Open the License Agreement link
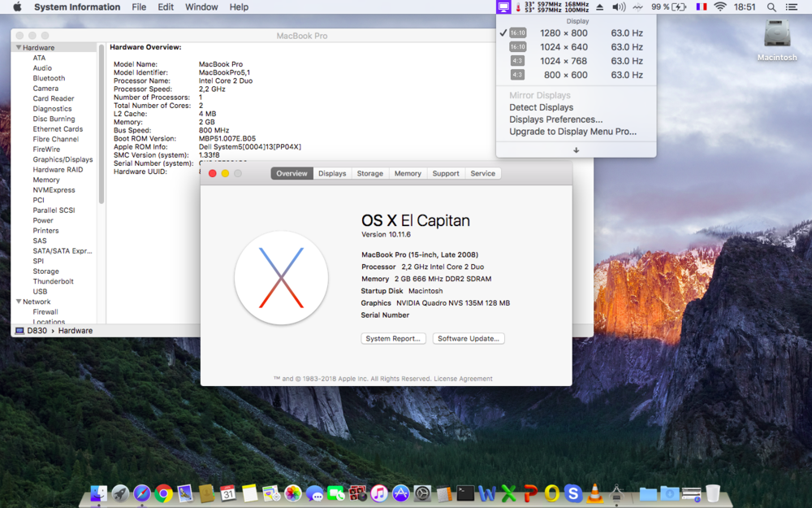812x508 pixels. tap(463, 379)
